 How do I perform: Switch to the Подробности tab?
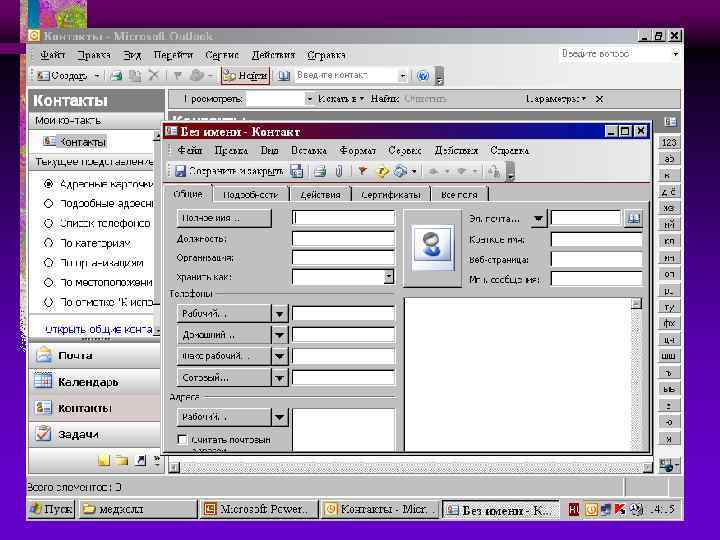(x=251, y=195)
